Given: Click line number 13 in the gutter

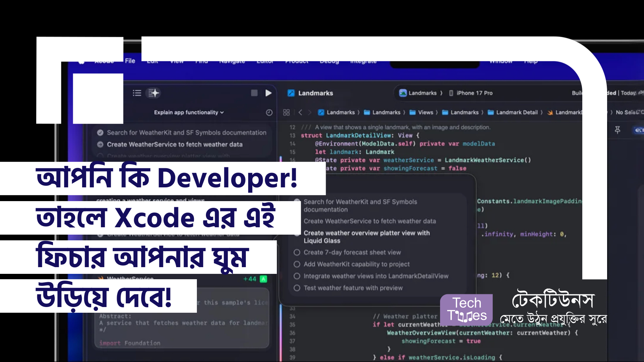Looking at the screenshot, I should [292, 135].
